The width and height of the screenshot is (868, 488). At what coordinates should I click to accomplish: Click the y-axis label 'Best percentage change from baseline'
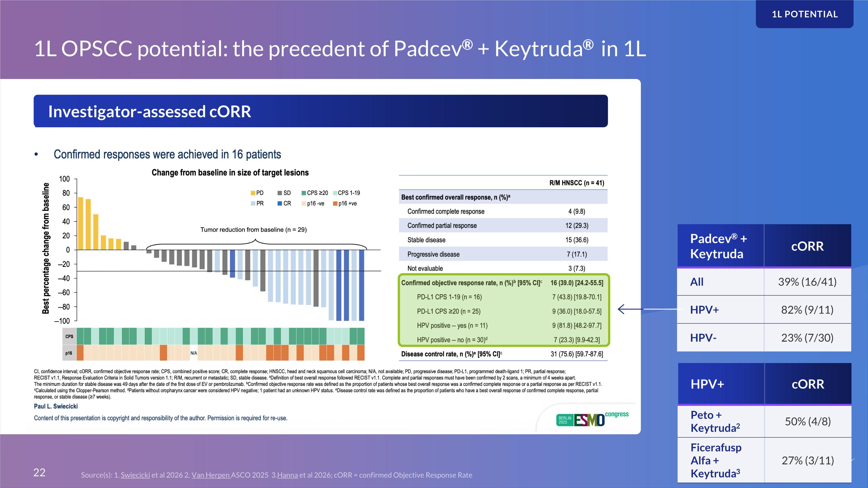coord(45,248)
